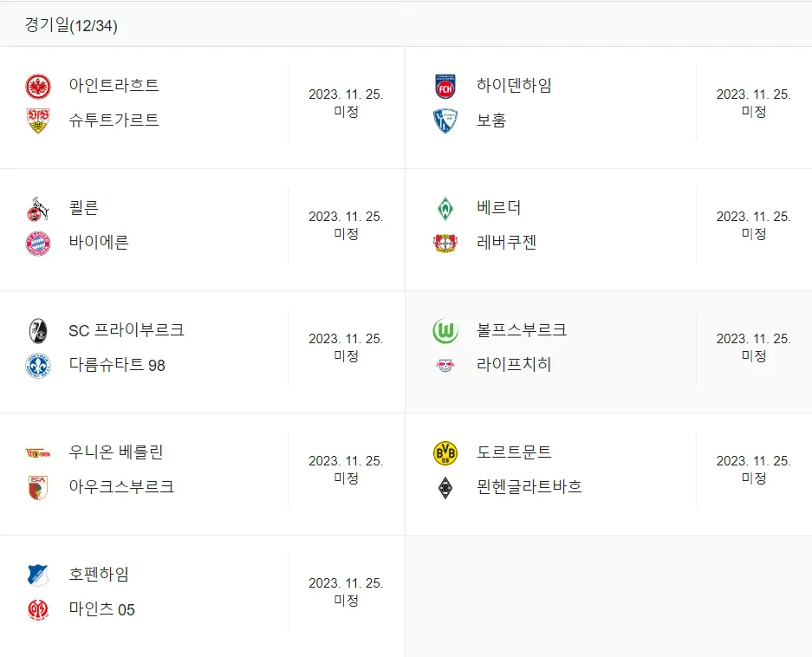Image resolution: width=812 pixels, height=657 pixels.
Task: Click the Dortmund BVB yellow crest
Action: coord(445,453)
